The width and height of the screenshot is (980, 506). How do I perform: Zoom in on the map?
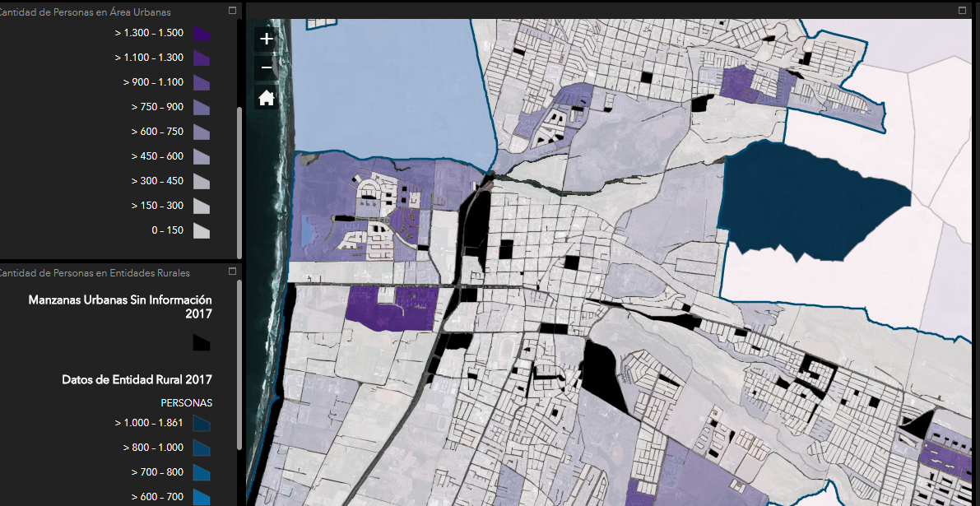tap(266, 39)
